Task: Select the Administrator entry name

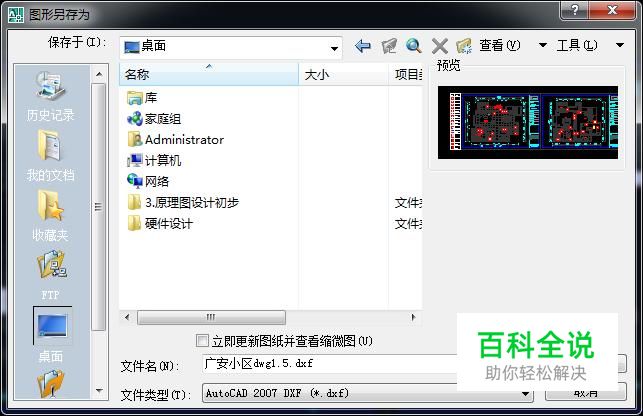Action: point(185,140)
